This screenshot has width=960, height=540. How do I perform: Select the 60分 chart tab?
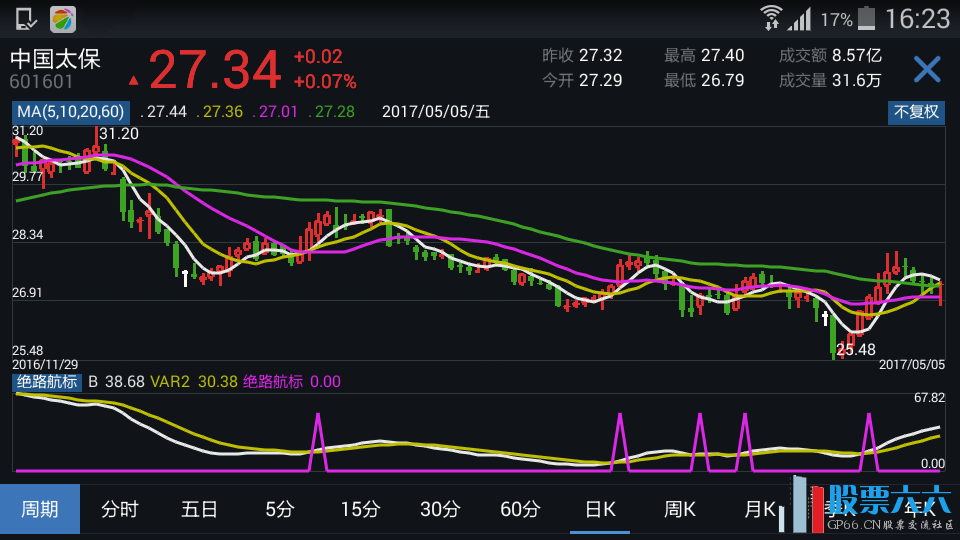click(x=520, y=509)
